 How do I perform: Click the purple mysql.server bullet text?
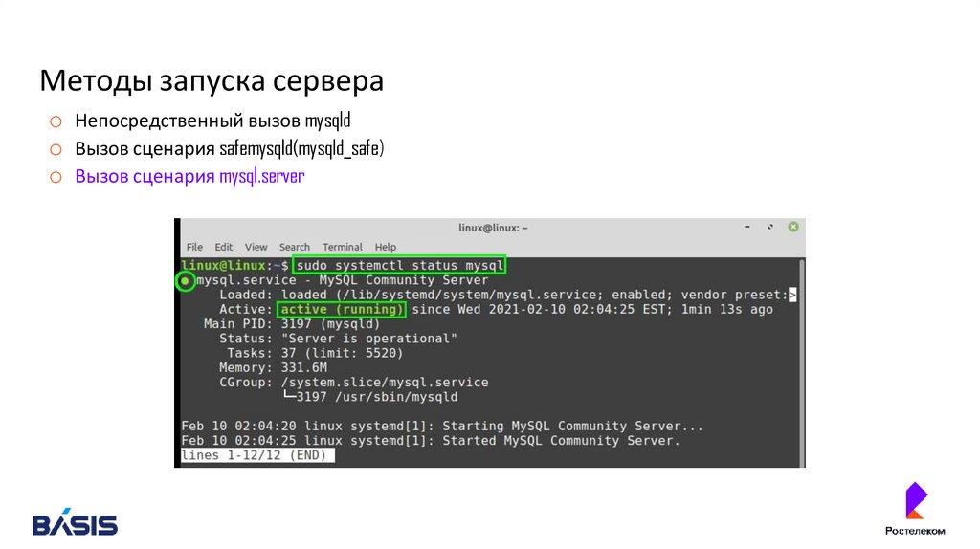189,177
